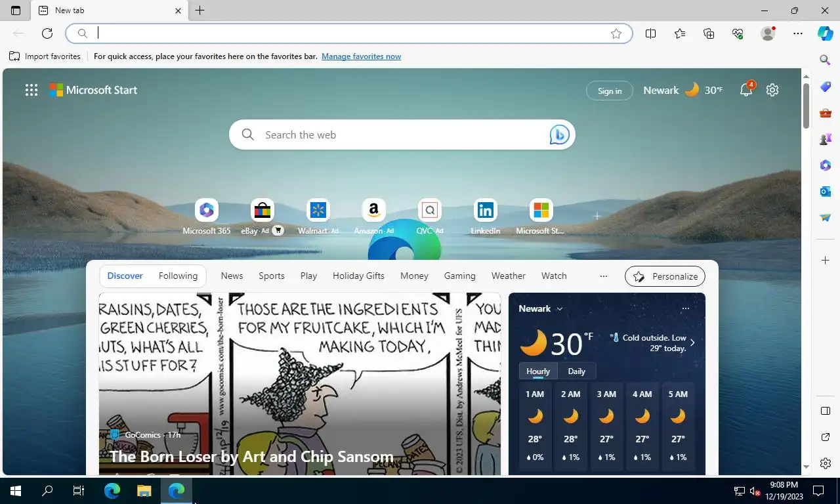Image resolution: width=840 pixels, height=504 pixels.
Task: Select Hourly forecast view
Action: point(538,371)
